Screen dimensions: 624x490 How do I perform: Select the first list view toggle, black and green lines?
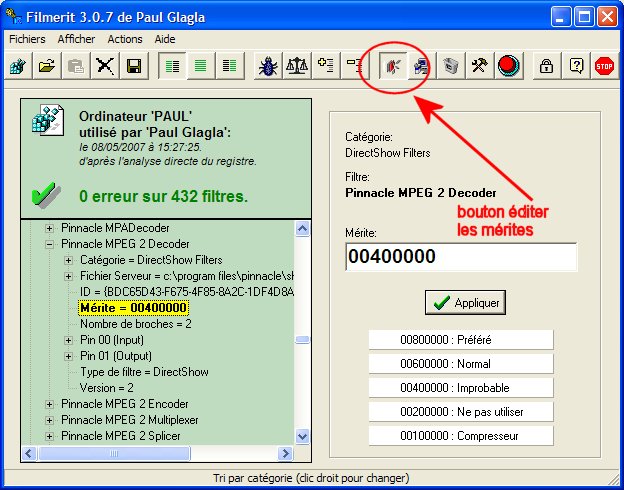[172, 66]
